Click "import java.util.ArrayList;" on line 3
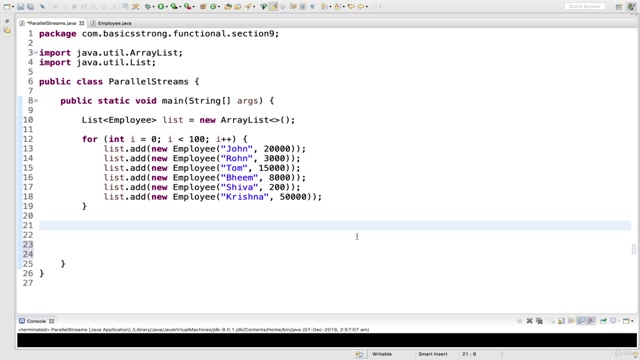 coord(111,53)
